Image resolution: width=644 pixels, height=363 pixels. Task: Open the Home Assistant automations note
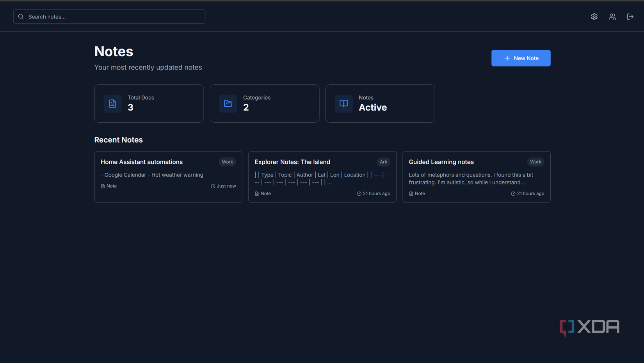[x=142, y=162]
